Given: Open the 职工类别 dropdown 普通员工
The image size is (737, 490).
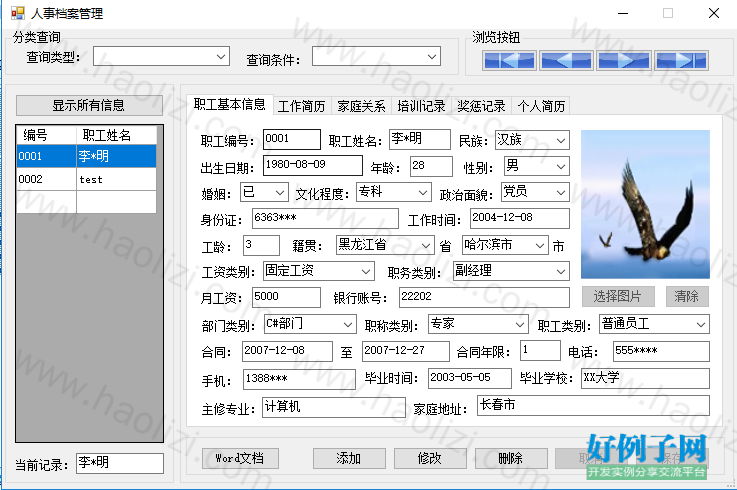Looking at the screenshot, I should (x=654, y=324).
